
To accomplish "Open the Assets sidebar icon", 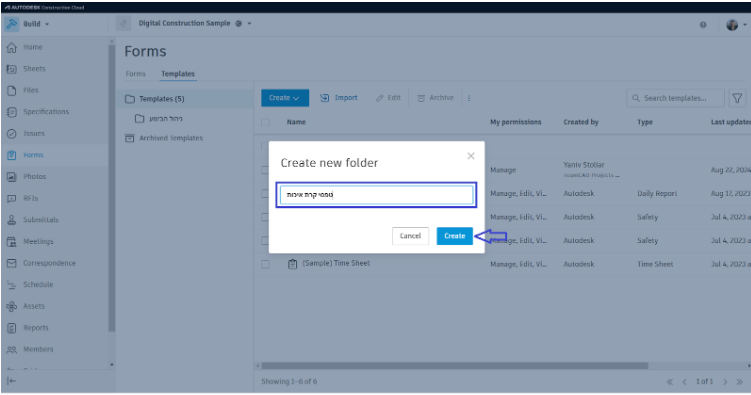I will pos(11,306).
